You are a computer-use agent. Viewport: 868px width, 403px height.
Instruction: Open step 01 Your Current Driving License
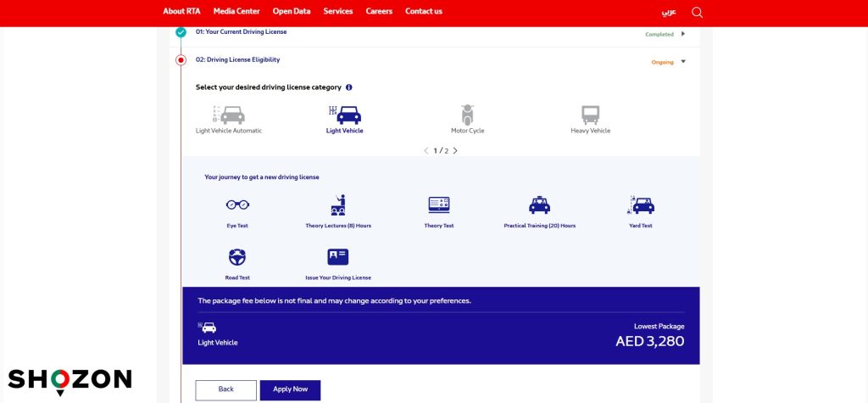click(242, 31)
